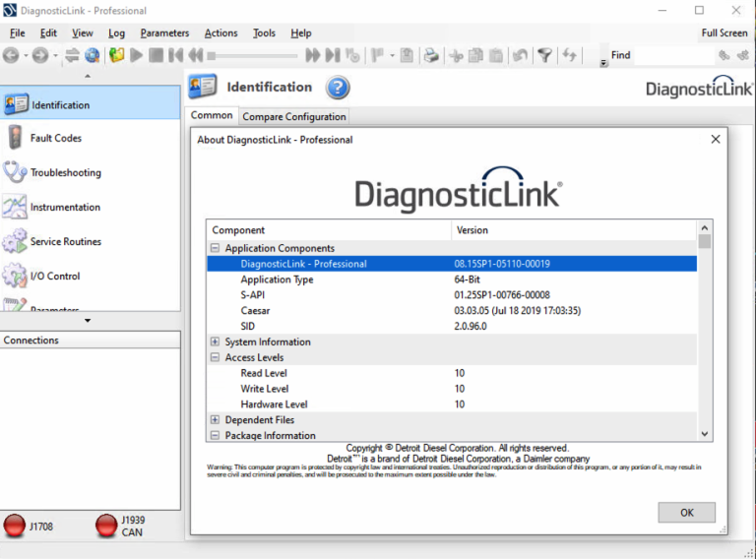The width and height of the screenshot is (756, 559).
Task: Select the DiagnosticLink - Professional version row
Action: (x=452, y=264)
